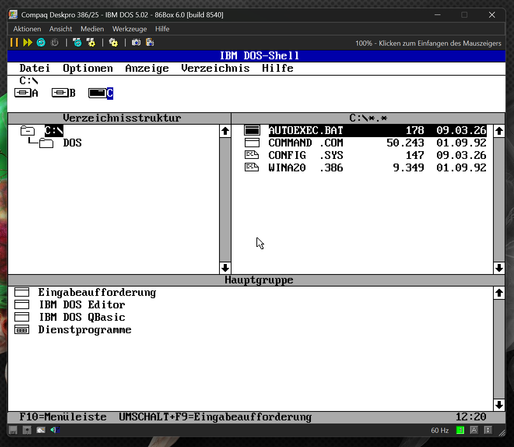
Task: Select hard drive C icon
Action: pyautogui.click(x=97, y=93)
